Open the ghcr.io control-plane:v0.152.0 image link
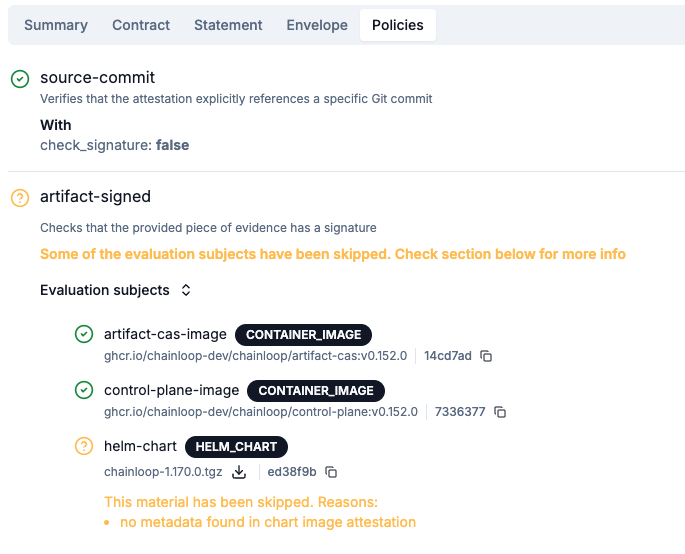 coord(261,412)
